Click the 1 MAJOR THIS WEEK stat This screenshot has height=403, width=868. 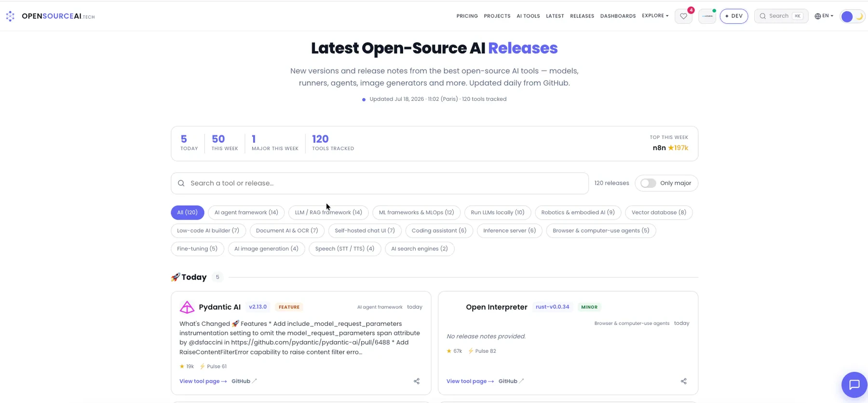(x=275, y=143)
